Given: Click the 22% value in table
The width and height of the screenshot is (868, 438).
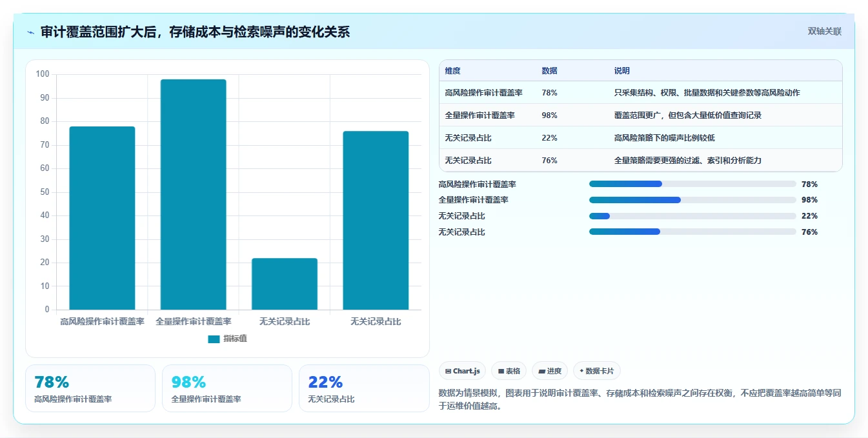Looking at the screenshot, I should (x=550, y=138).
